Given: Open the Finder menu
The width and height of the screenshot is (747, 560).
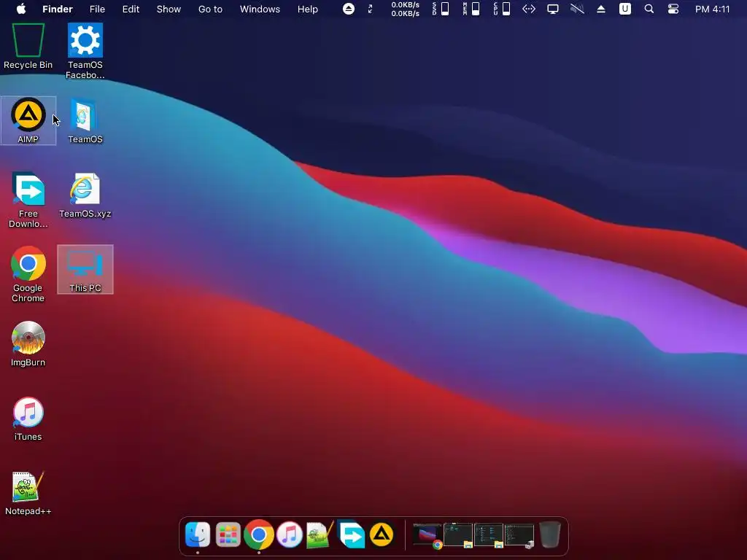Looking at the screenshot, I should tap(58, 9).
